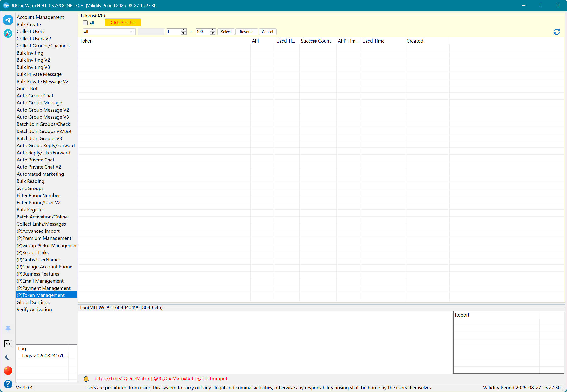The height and width of the screenshot is (392, 567).
Task: Open the code window icon
Action: [8, 343]
